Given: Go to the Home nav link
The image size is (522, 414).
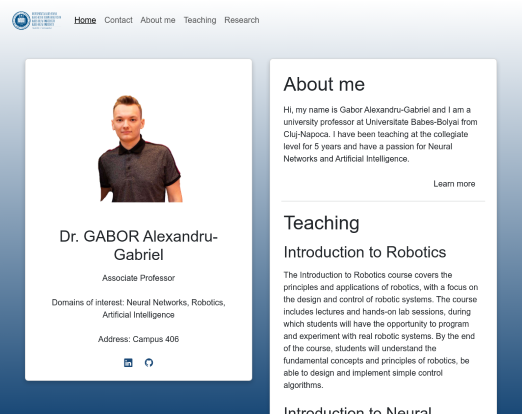Looking at the screenshot, I should pos(85,20).
